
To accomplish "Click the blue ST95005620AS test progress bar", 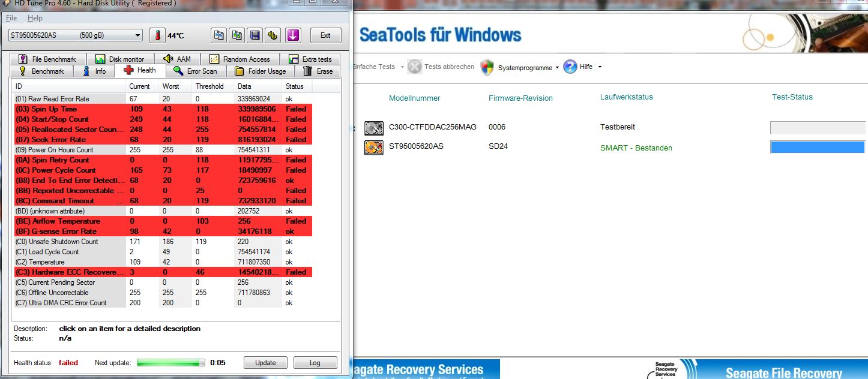I will point(818,147).
